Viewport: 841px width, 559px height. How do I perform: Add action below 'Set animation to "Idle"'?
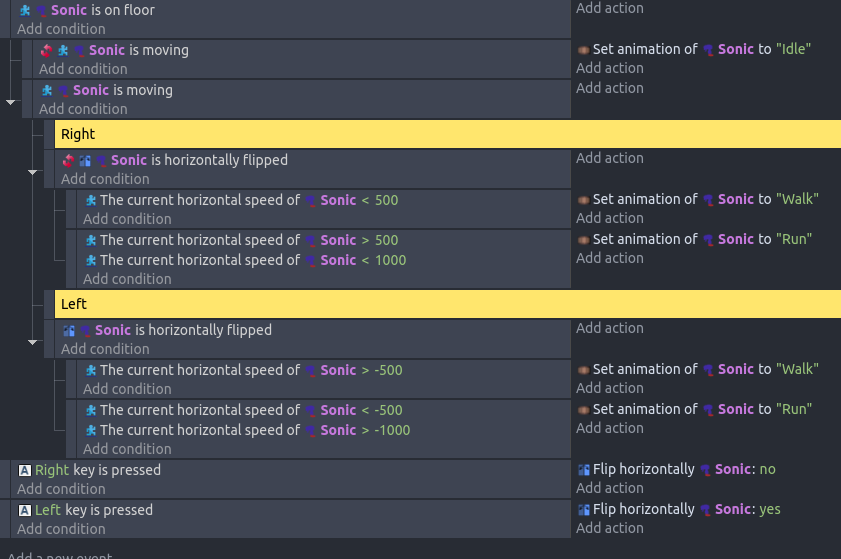click(610, 68)
